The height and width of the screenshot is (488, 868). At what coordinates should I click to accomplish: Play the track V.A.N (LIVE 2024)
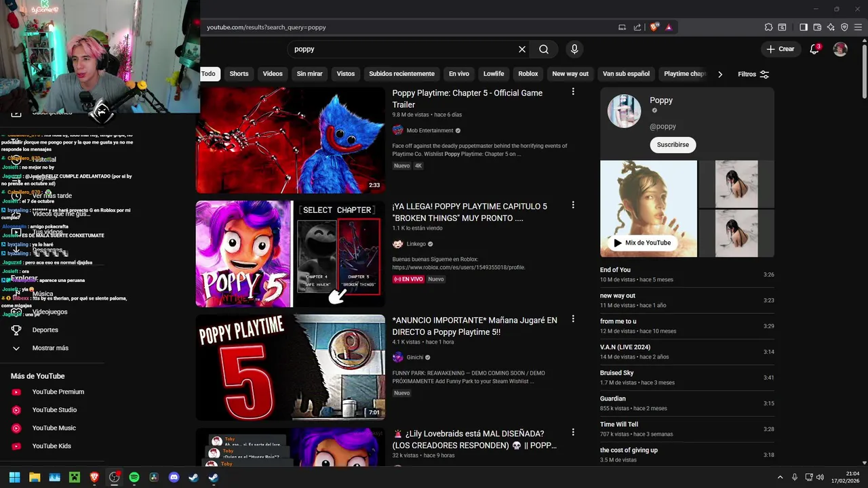(687, 352)
